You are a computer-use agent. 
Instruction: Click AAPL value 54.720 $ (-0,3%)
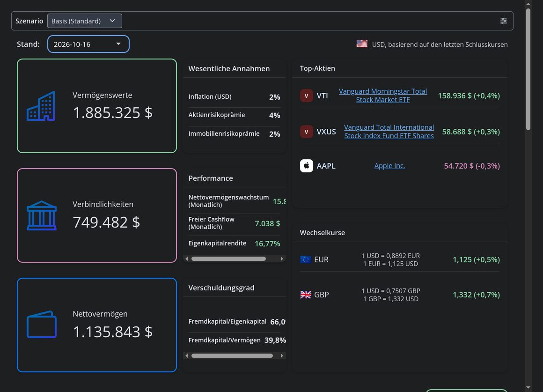pos(472,166)
